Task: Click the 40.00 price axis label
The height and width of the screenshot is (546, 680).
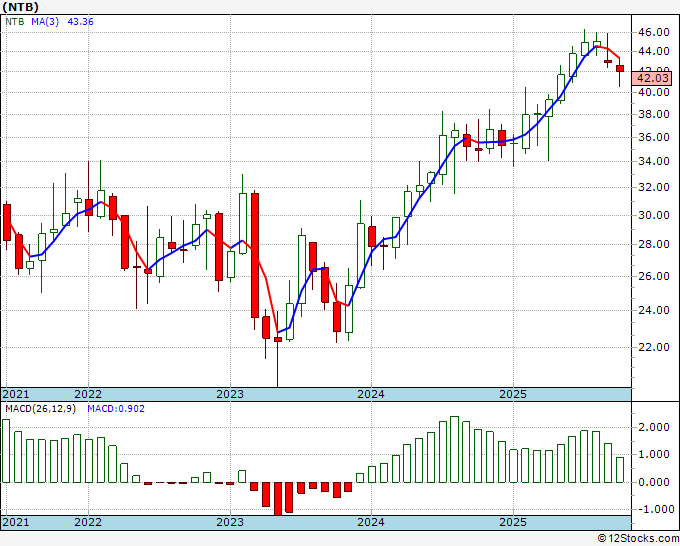Action: (653, 92)
